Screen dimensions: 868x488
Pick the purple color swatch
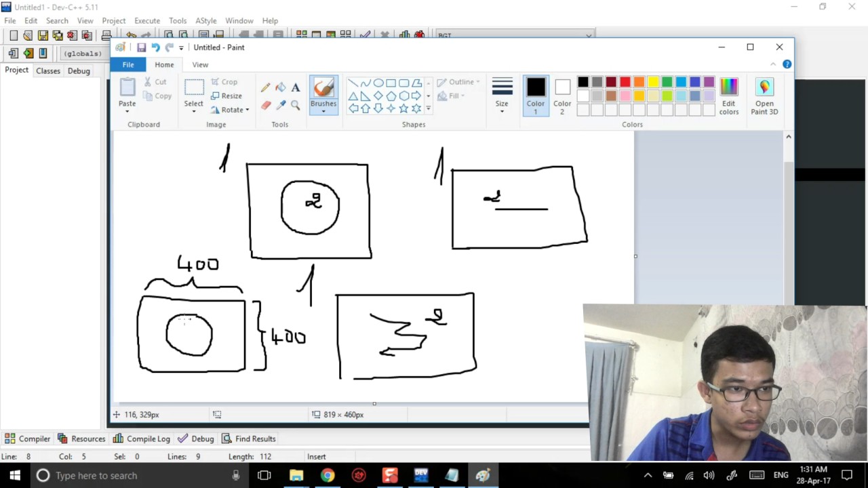(709, 82)
